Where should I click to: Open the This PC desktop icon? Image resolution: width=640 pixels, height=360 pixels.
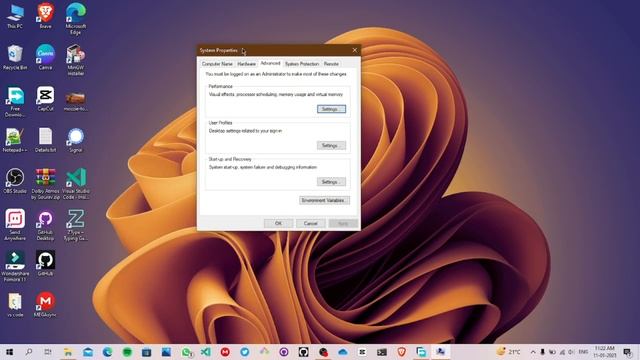(x=15, y=16)
